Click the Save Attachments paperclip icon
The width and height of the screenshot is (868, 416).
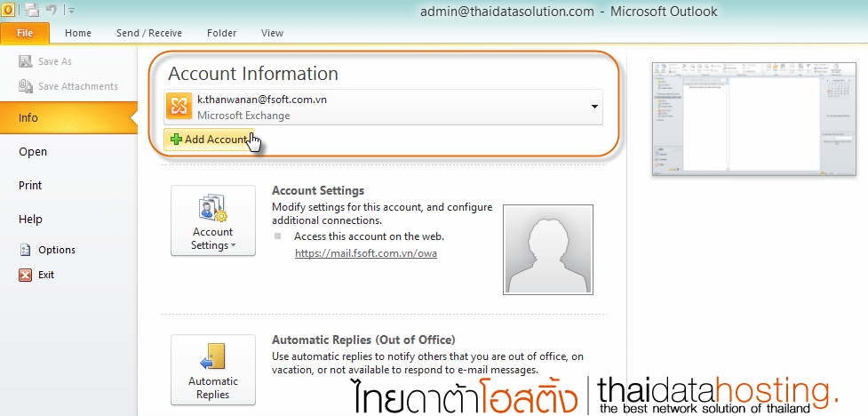tap(26, 86)
